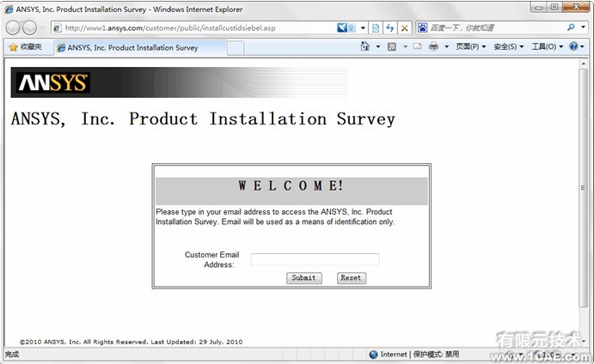This screenshot has height=364, width=594.
Task: Click the Read Mail envelope icon
Action: pos(418,46)
